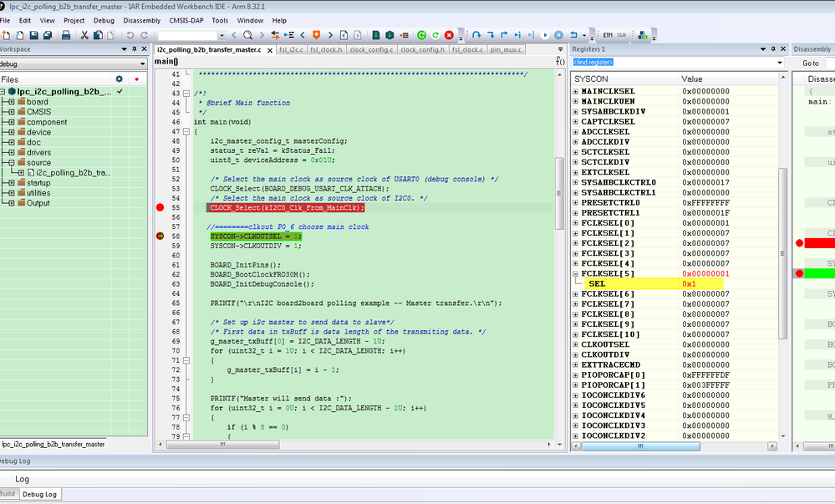Expand the MAINCLKSEL register row
This screenshot has width=835, height=504.
576,91
